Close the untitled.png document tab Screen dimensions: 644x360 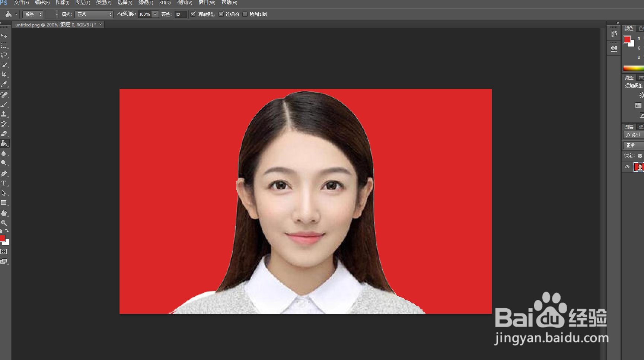coord(101,25)
